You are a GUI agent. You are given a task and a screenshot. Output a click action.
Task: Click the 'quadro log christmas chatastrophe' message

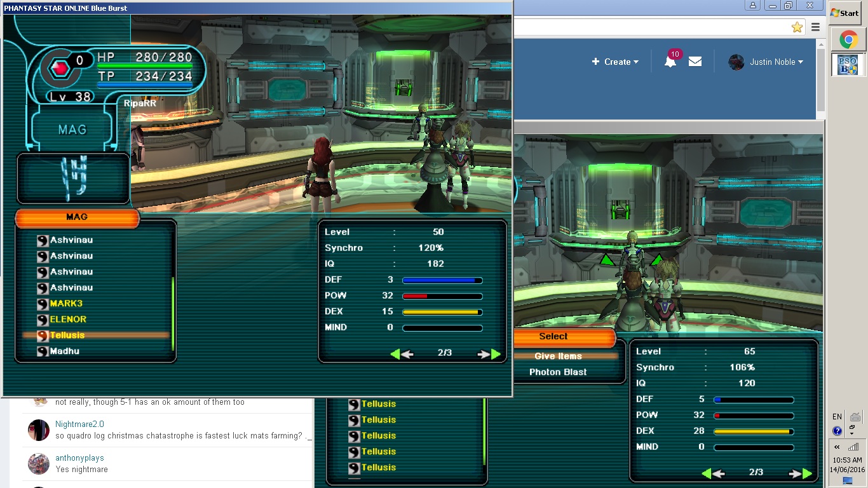(x=183, y=436)
